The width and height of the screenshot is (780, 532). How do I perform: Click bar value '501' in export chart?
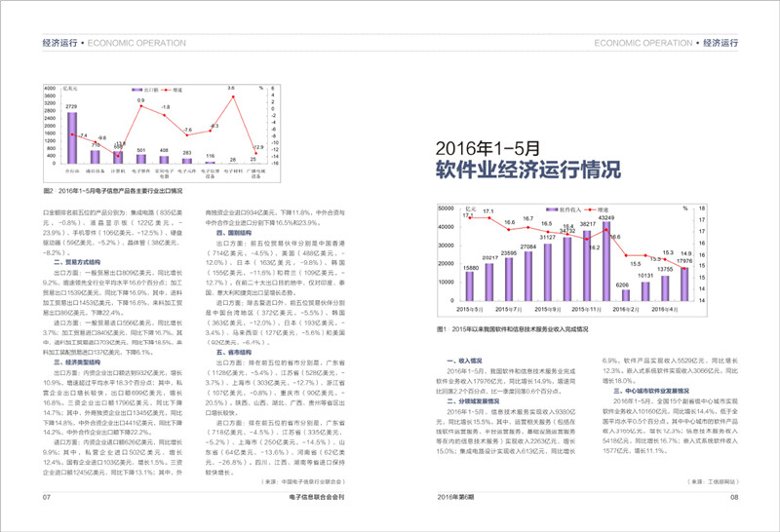[141, 150]
